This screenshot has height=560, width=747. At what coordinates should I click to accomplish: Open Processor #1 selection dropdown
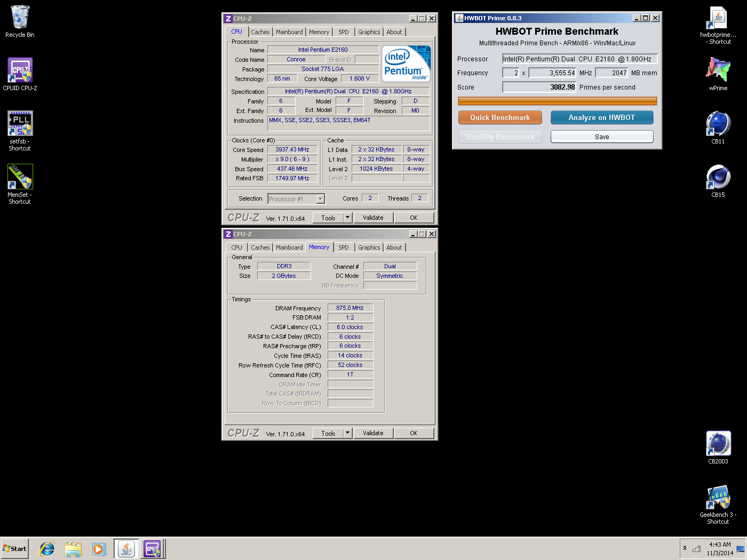pos(296,199)
